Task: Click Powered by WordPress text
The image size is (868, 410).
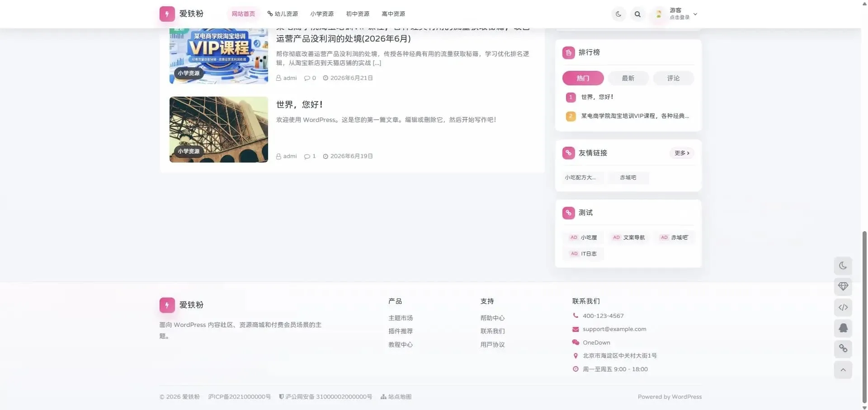Action: point(670,396)
